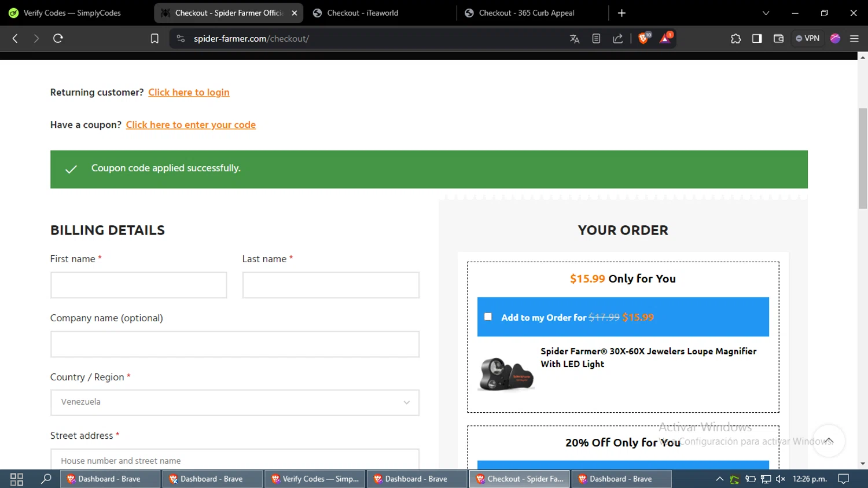Viewport: 868px width, 488px height.
Task: Click the '20% Off Only for You' heading
Action: [623, 443]
